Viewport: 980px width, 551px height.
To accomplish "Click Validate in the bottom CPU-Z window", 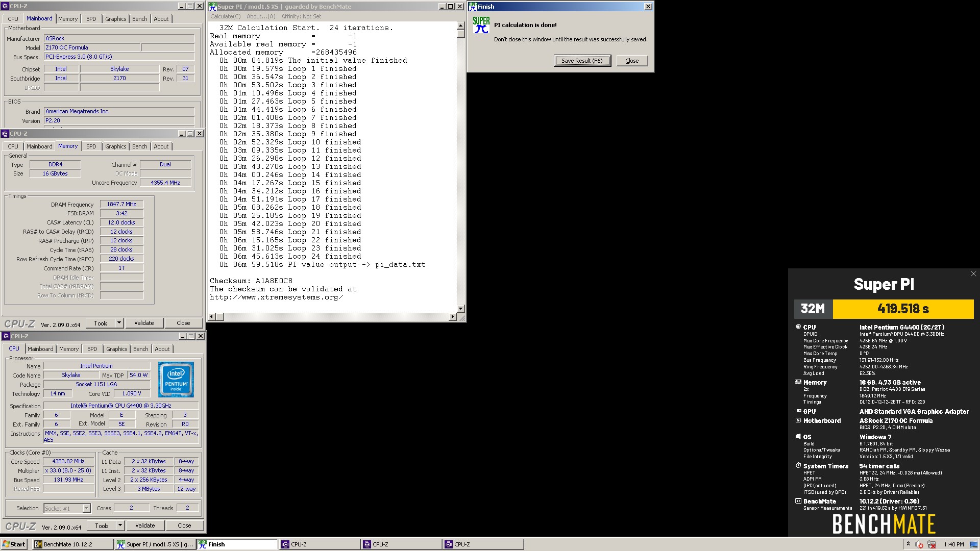I will click(x=145, y=525).
